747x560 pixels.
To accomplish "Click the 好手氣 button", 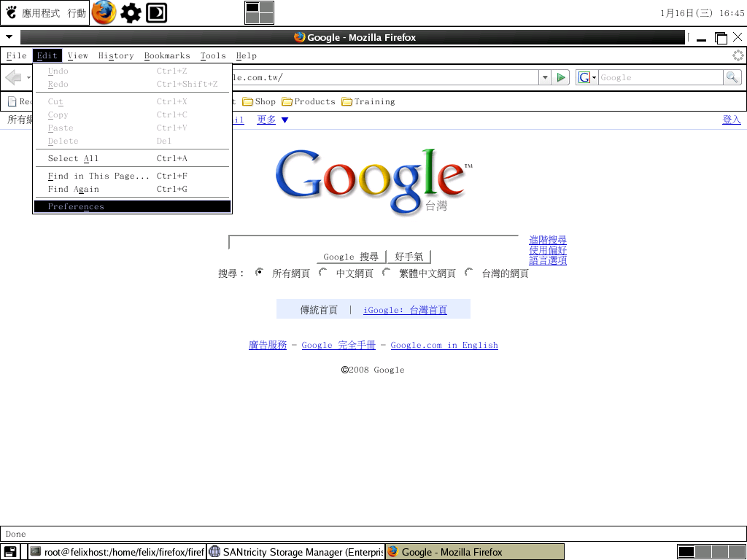I will pyautogui.click(x=409, y=257).
